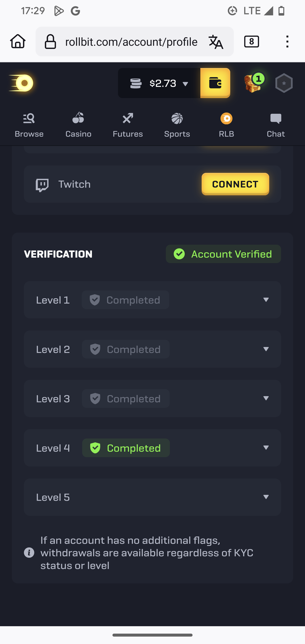Tap the browser home icon

coord(18,42)
